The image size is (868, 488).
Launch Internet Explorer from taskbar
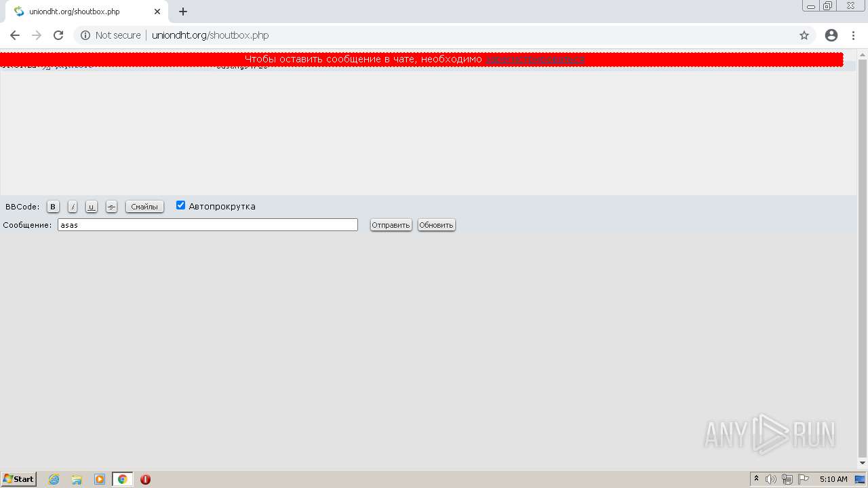54,479
